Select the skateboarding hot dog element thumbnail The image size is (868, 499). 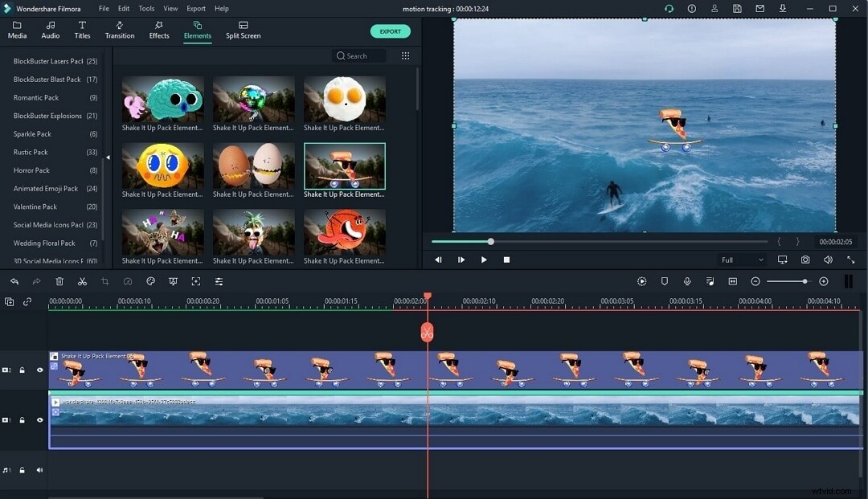point(344,166)
